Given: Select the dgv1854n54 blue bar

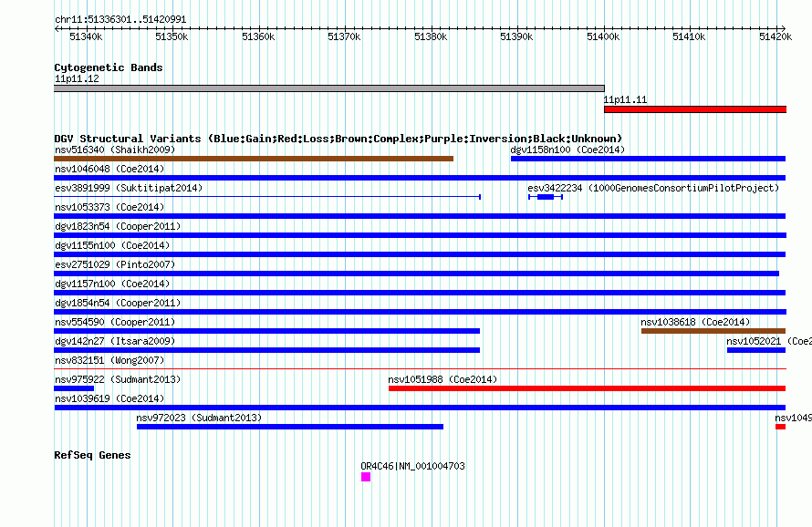Looking at the screenshot, I should point(421,312).
